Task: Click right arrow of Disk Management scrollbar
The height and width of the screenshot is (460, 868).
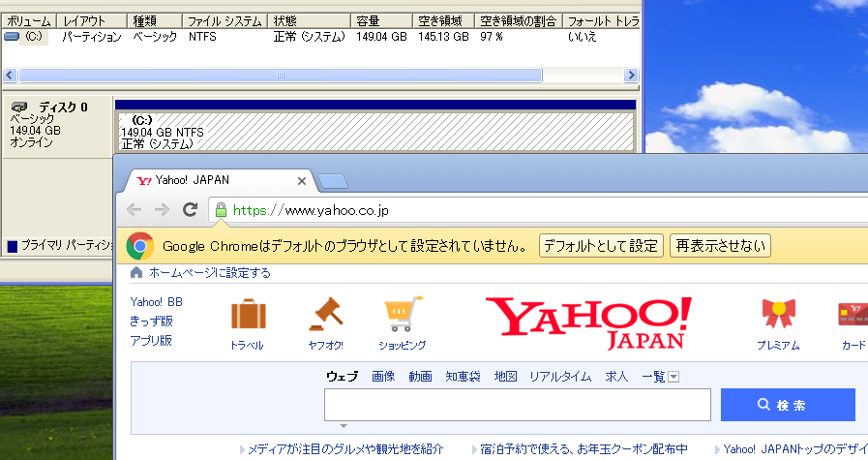Action: click(x=631, y=75)
